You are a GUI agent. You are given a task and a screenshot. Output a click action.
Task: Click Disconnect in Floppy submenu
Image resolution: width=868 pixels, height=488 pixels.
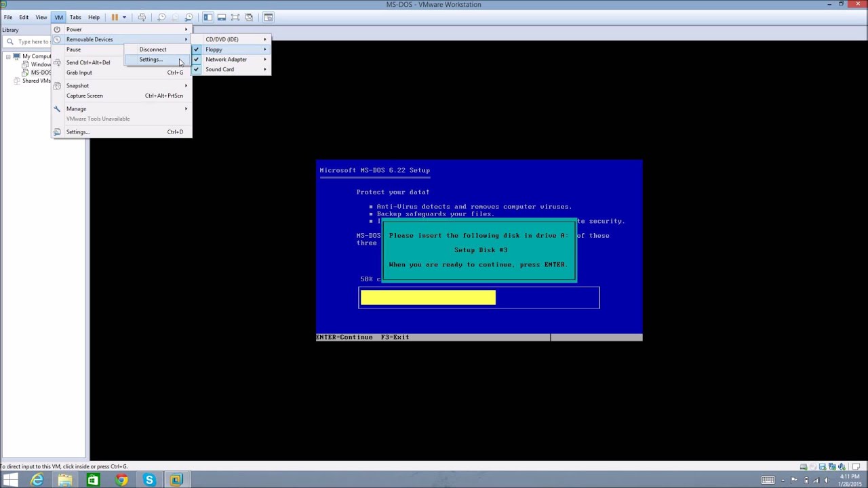158,49
